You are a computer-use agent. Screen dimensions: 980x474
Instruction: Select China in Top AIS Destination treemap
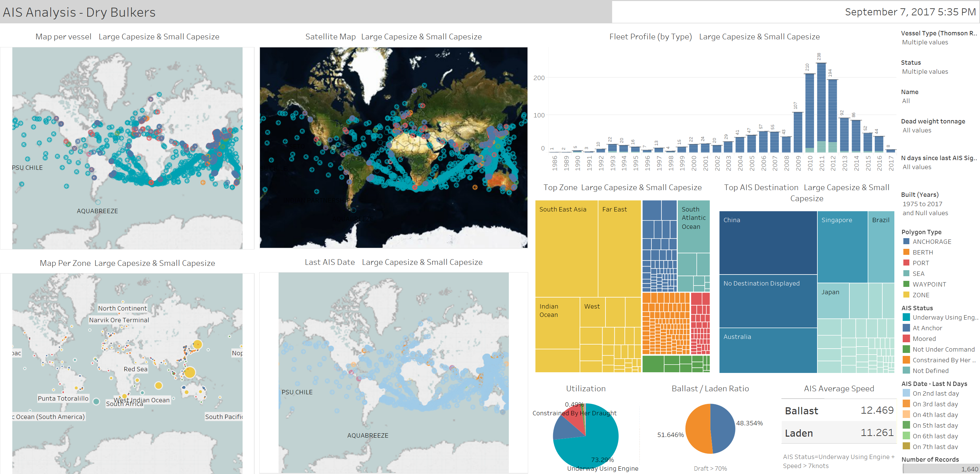(x=768, y=243)
